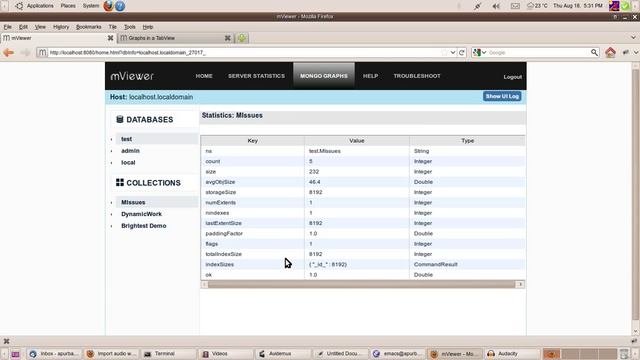Close the Graphs in a TabView tab
The height and width of the screenshot is (360, 640).
[x=228, y=38]
